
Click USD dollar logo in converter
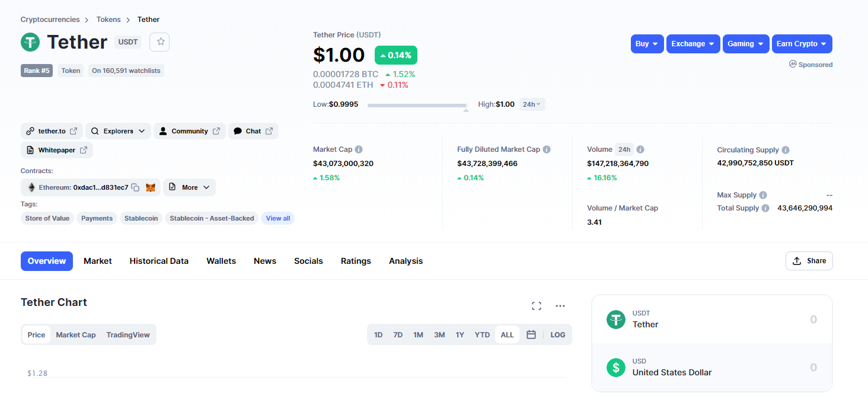616,368
